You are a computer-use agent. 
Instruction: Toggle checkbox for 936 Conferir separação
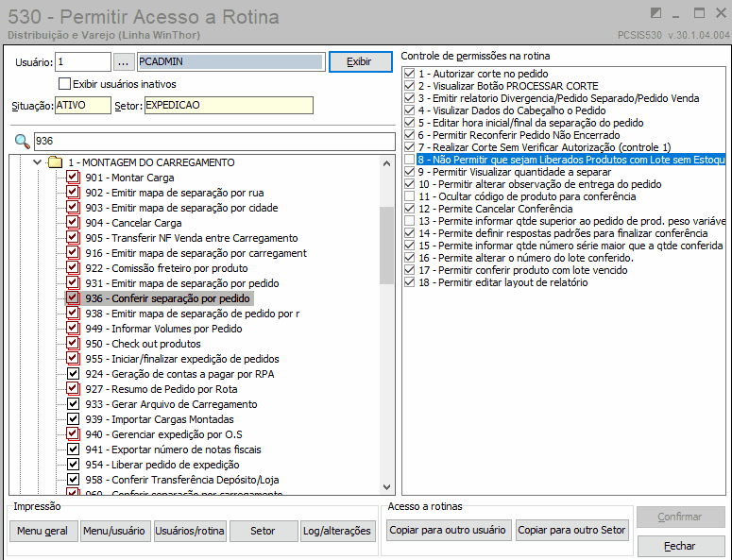pos(73,298)
